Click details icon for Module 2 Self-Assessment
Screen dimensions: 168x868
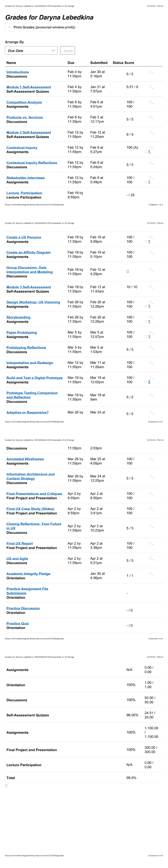(151, 132)
